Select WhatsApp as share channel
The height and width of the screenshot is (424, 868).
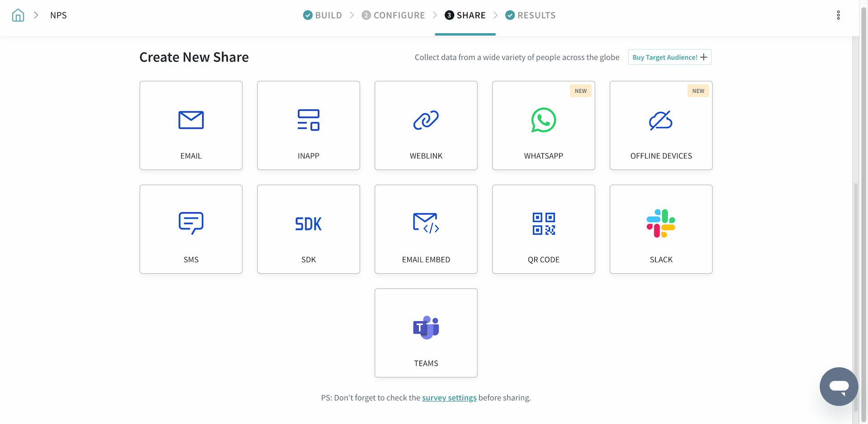click(543, 125)
